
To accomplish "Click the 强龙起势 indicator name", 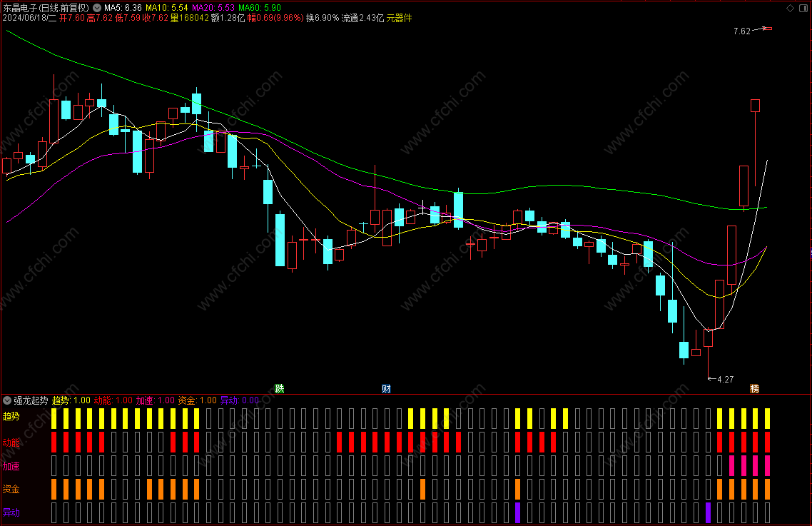I will tap(31, 400).
